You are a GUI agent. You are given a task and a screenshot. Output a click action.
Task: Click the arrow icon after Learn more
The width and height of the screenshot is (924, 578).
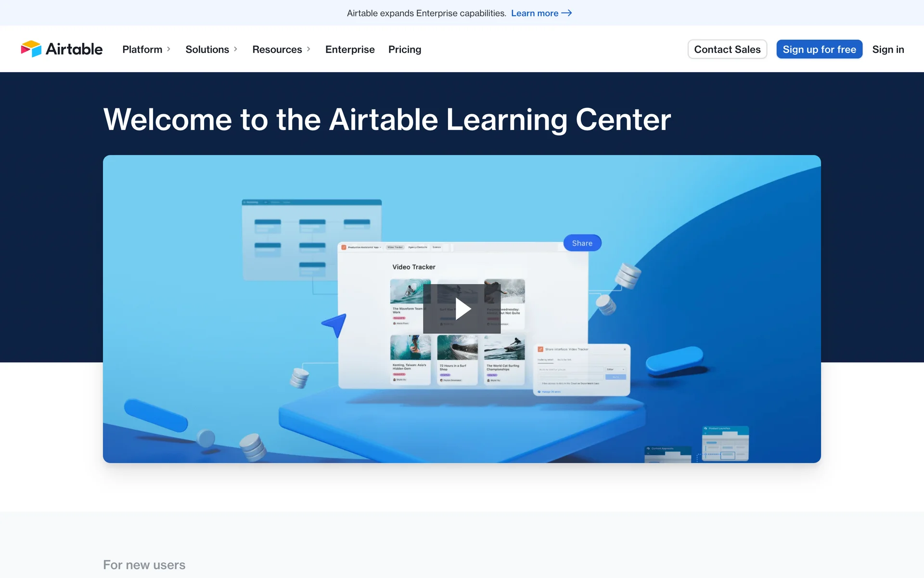(567, 13)
